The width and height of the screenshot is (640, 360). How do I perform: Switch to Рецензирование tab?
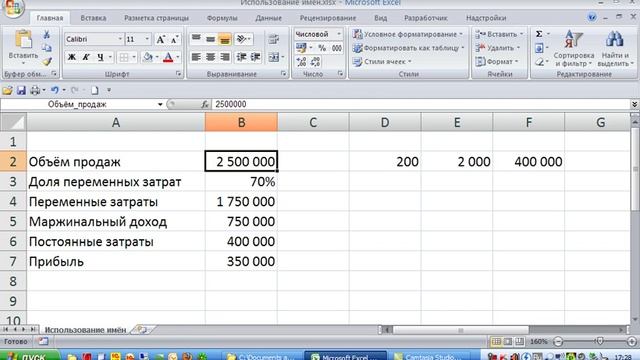point(328,18)
